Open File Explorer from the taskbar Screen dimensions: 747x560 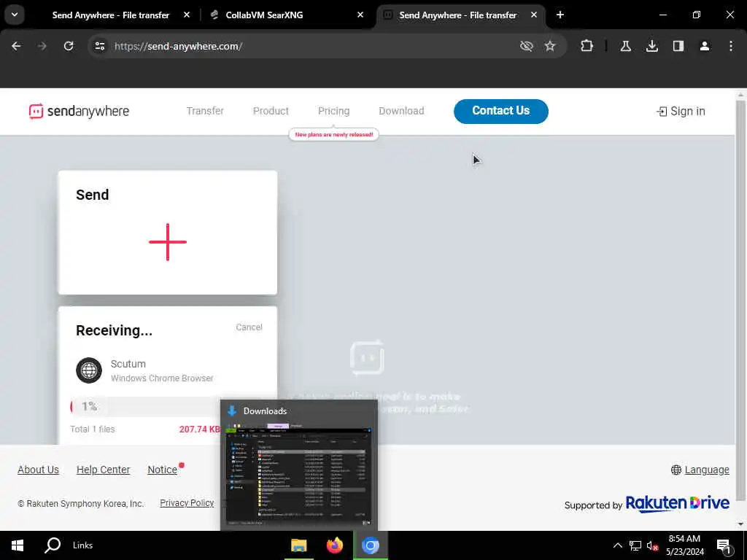coord(298,545)
